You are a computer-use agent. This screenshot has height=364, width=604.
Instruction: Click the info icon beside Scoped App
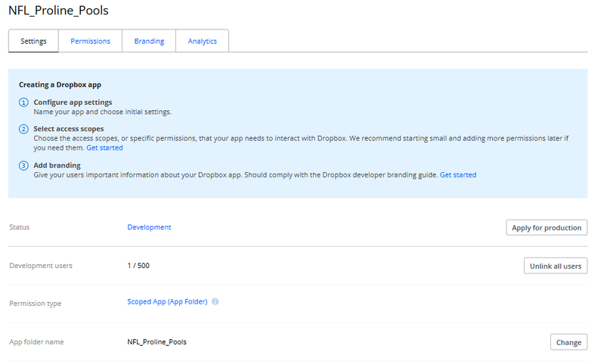pos(215,302)
